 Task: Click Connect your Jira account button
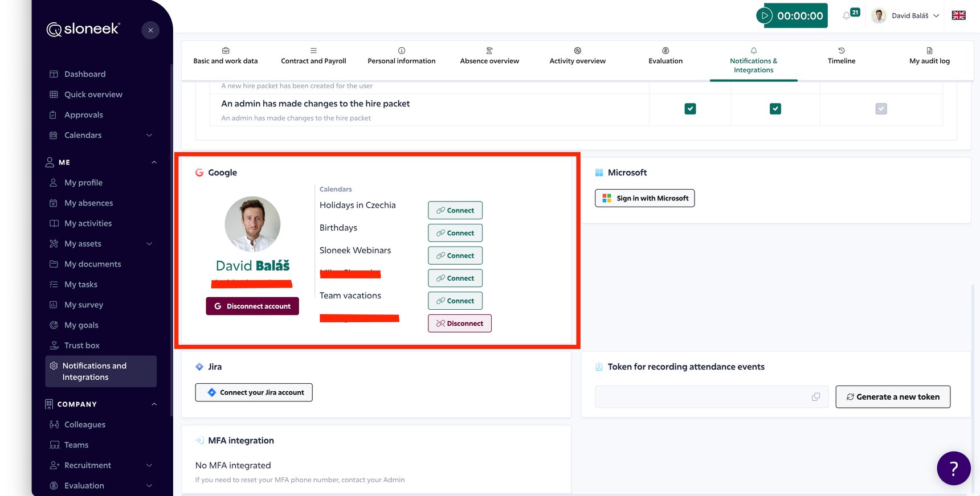tap(254, 392)
